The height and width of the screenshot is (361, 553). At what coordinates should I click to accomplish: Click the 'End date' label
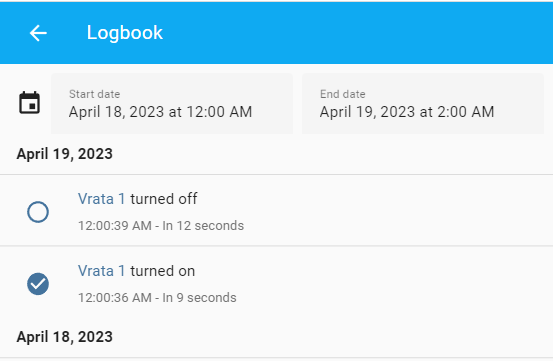[343, 94]
